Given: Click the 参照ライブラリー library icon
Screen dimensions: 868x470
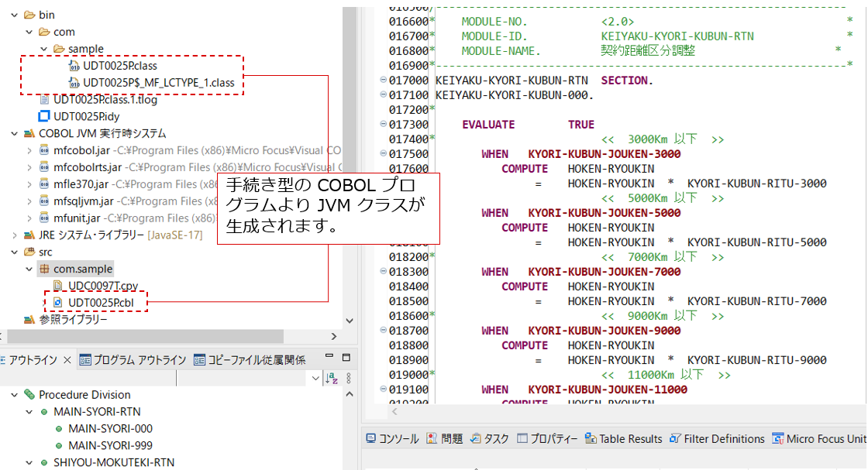Looking at the screenshot, I should click(x=29, y=320).
